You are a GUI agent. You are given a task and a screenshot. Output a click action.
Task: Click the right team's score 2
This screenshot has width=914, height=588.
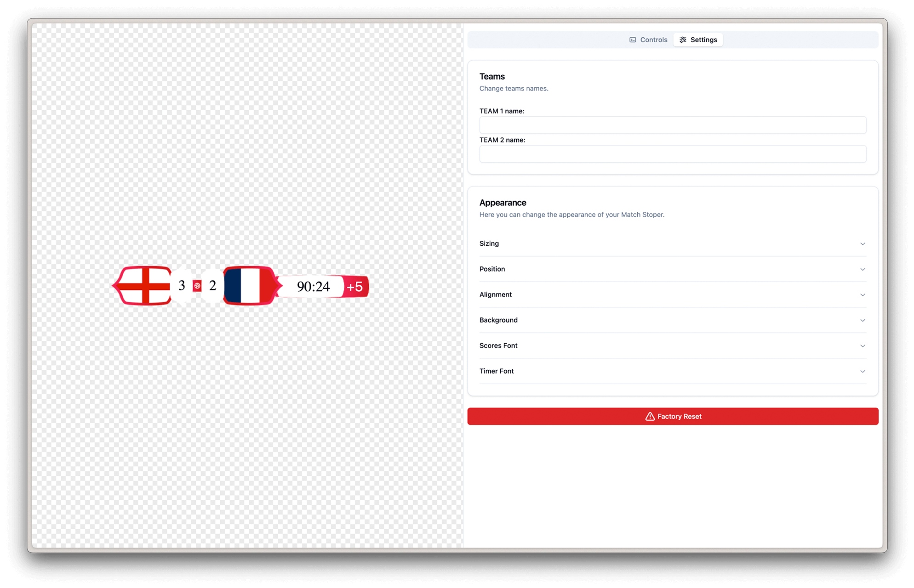tap(212, 286)
